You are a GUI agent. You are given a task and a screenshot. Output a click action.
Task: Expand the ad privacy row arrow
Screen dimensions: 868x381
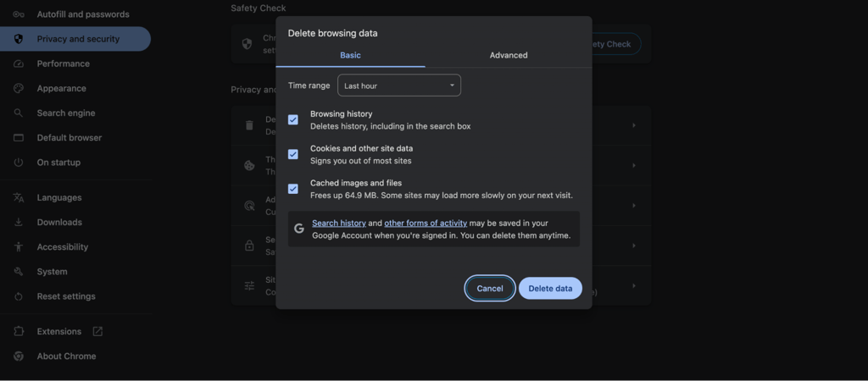pyautogui.click(x=634, y=206)
